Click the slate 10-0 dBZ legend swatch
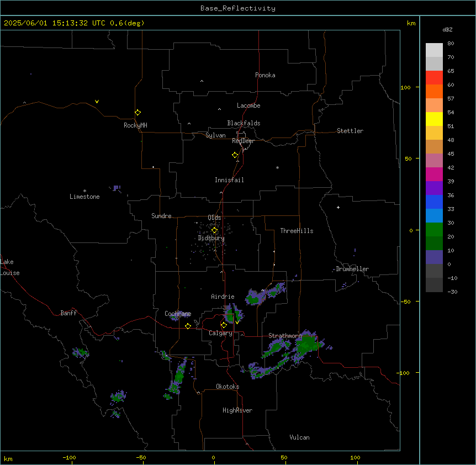This screenshot has height=465, width=476. pyautogui.click(x=434, y=257)
